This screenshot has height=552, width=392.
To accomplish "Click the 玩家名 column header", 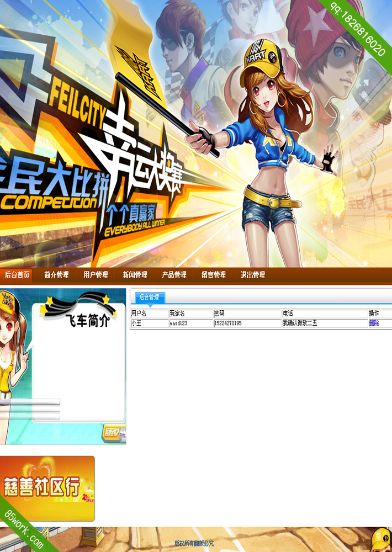I will point(191,314).
